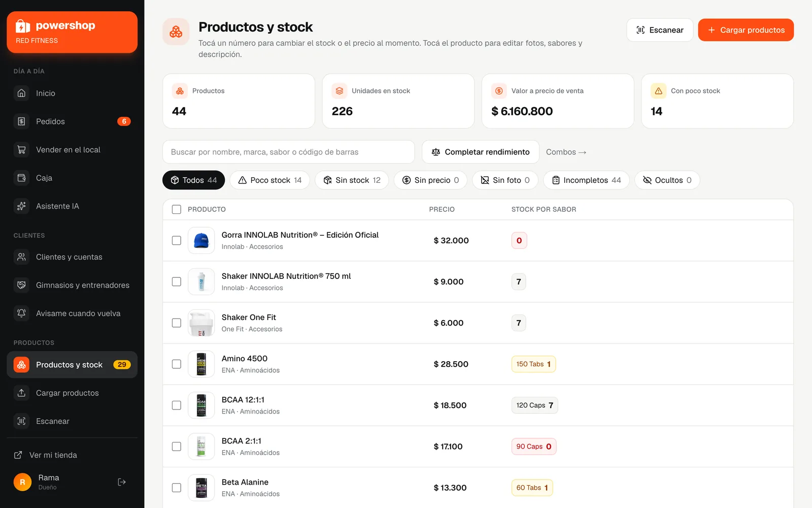
Task: Filter by Todos 44 tab
Action: (x=193, y=180)
